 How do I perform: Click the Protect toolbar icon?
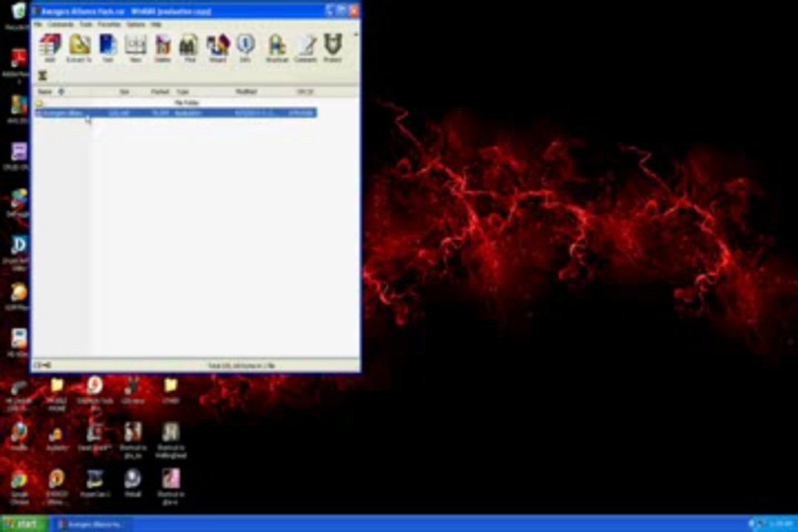(x=332, y=48)
